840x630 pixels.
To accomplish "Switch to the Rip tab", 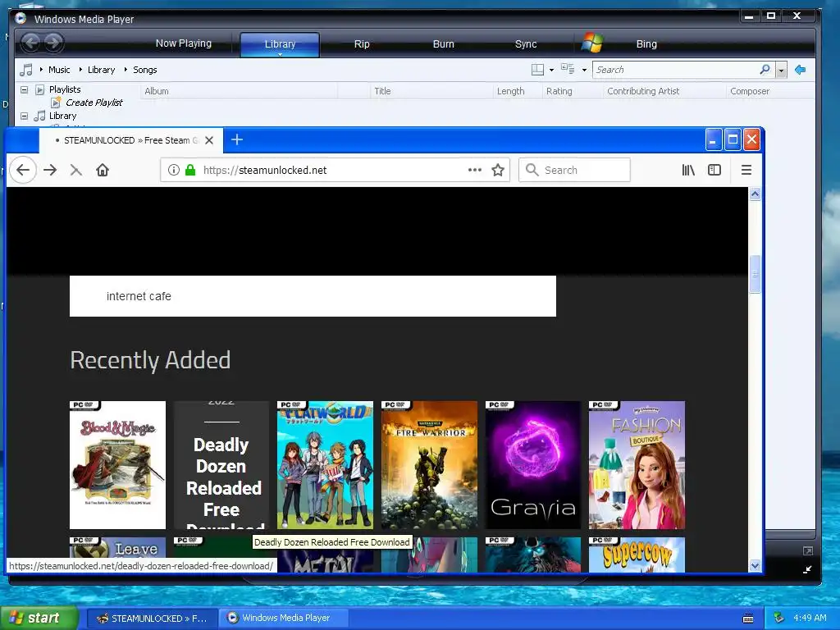I will point(362,44).
